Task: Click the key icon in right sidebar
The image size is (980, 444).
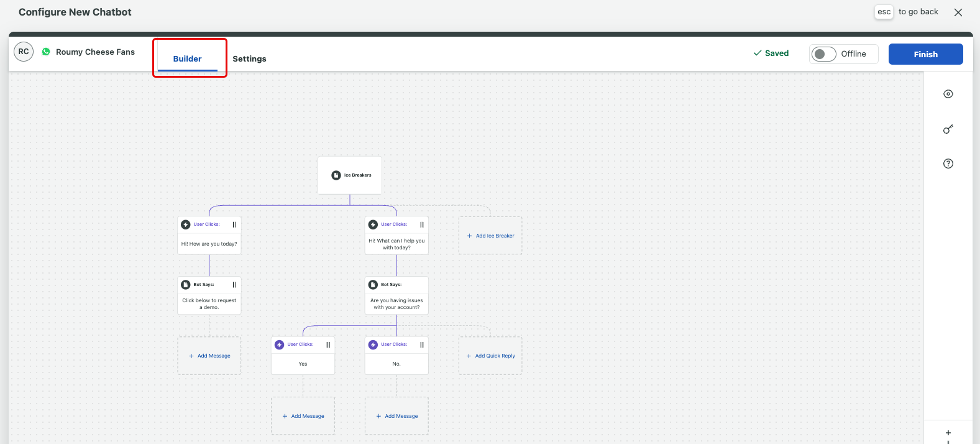Action: coord(948,129)
